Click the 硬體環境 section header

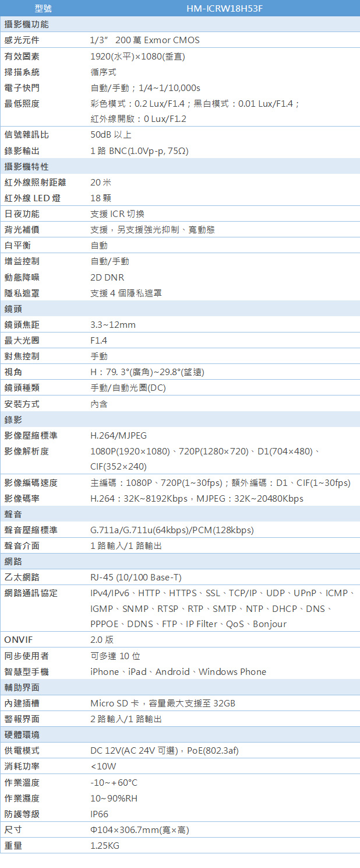22,734
